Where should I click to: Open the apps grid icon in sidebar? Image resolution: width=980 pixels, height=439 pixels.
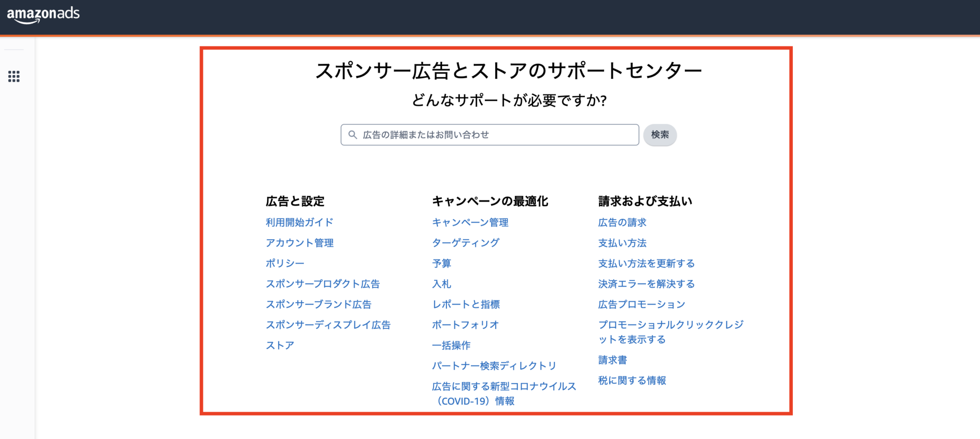tap(14, 77)
